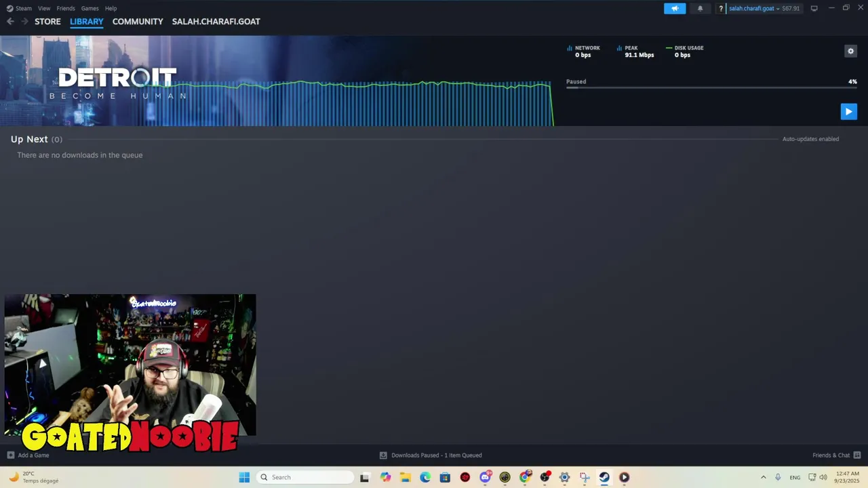This screenshot has height=488, width=868.
Task: Open Steam announcements megaphone button
Action: coord(675,8)
